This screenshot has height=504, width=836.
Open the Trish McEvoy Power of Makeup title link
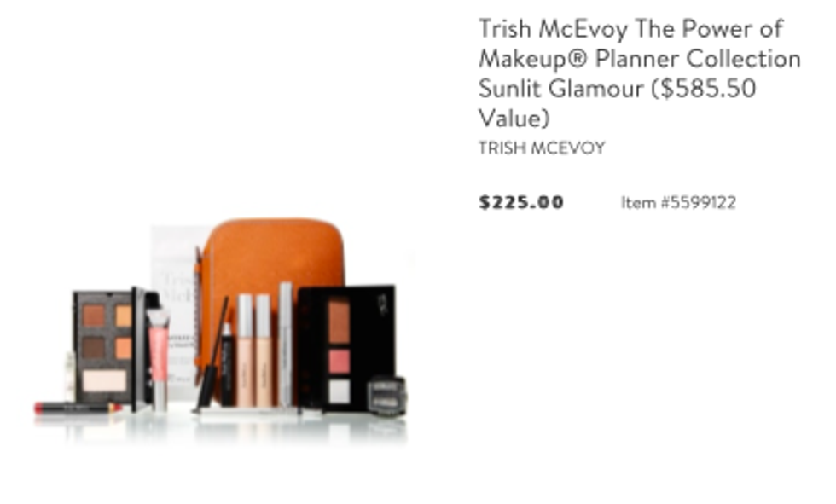[x=639, y=73]
